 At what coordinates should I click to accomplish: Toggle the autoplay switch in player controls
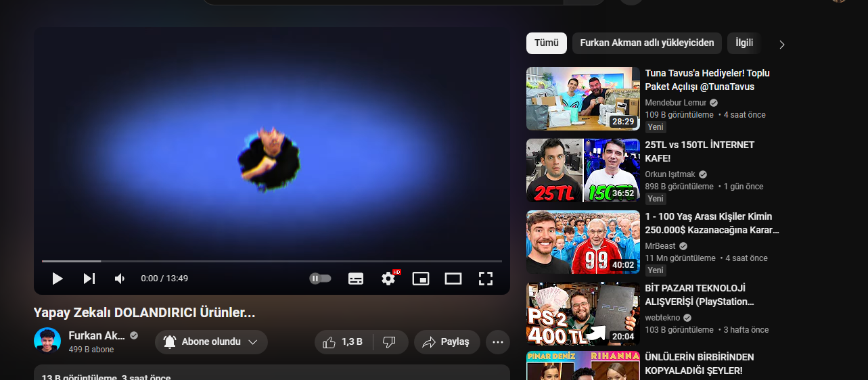tap(320, 279)
